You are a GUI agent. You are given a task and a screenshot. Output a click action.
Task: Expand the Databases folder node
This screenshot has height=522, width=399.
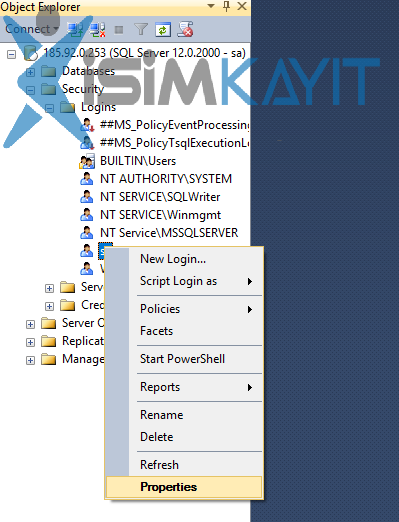click(30, 72)
